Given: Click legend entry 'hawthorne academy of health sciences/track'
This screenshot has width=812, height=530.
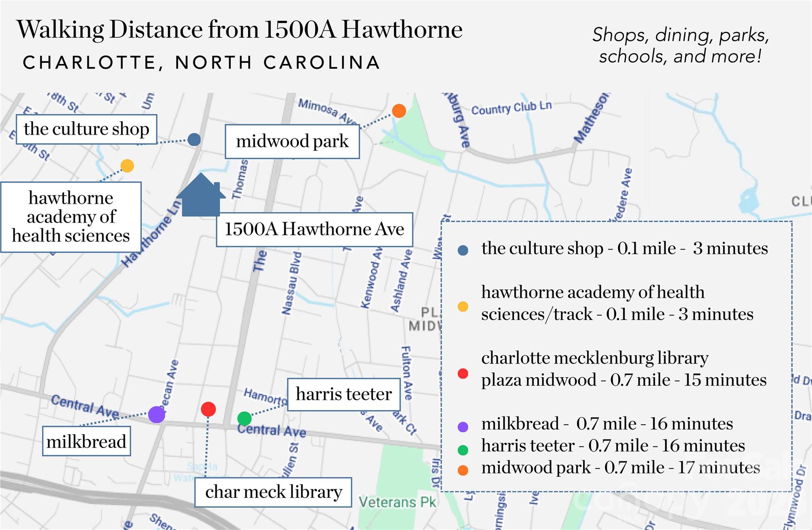Looking at the screenshot, I should pyautogui.click(x=617, y=303).
